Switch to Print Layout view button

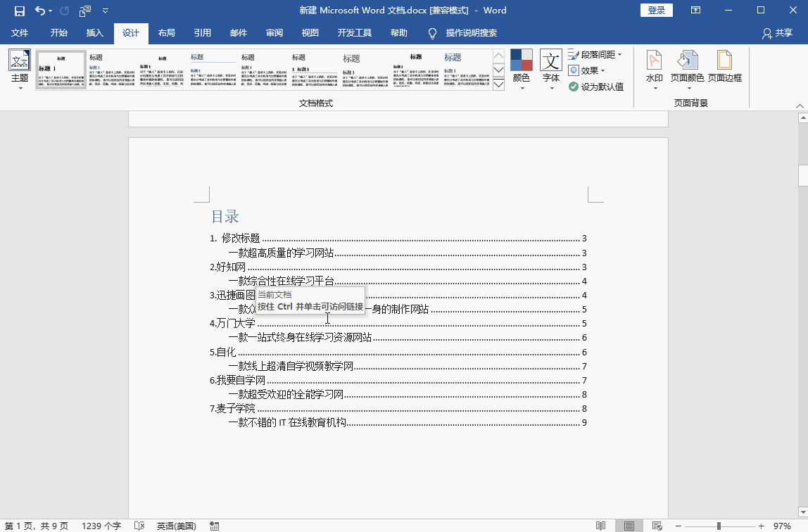pos(629,526)
